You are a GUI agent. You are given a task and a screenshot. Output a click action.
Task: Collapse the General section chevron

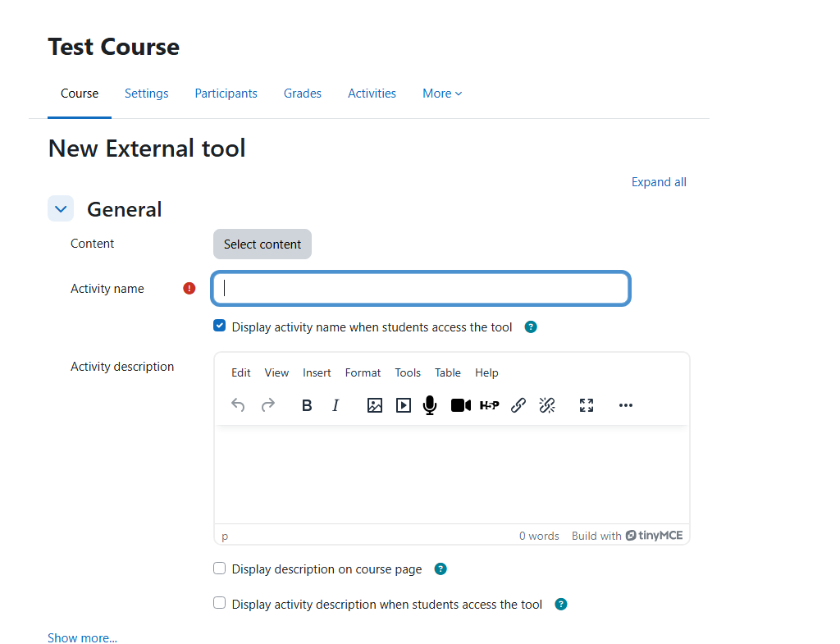coord(61,209)
